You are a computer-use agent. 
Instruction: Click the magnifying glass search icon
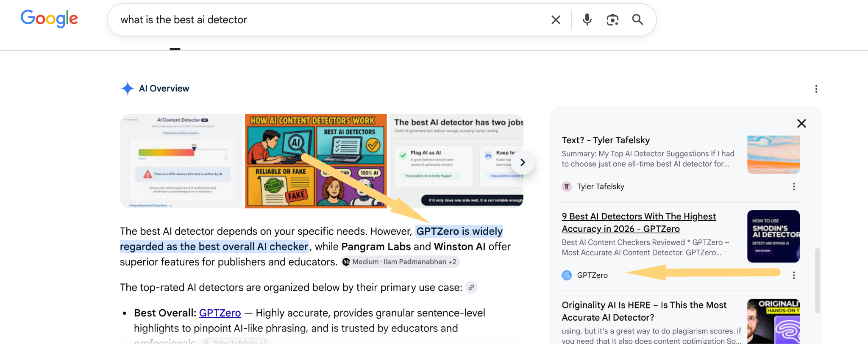pos(637,19)
